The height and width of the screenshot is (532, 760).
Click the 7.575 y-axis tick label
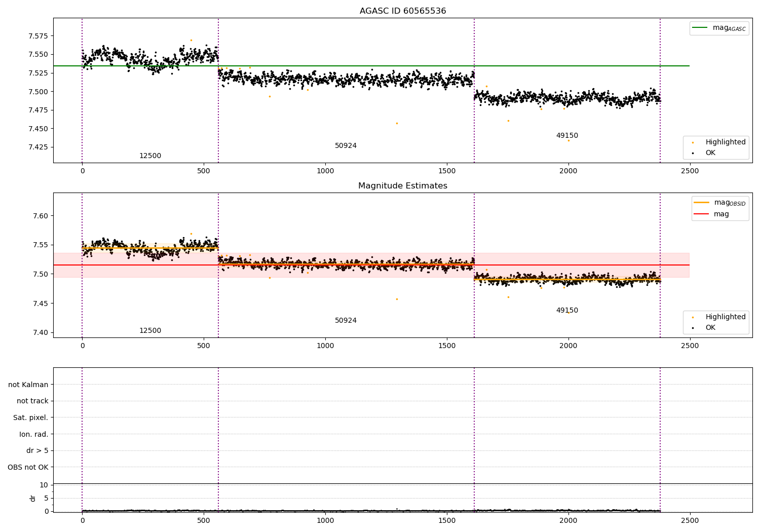(x=39, y=36)
